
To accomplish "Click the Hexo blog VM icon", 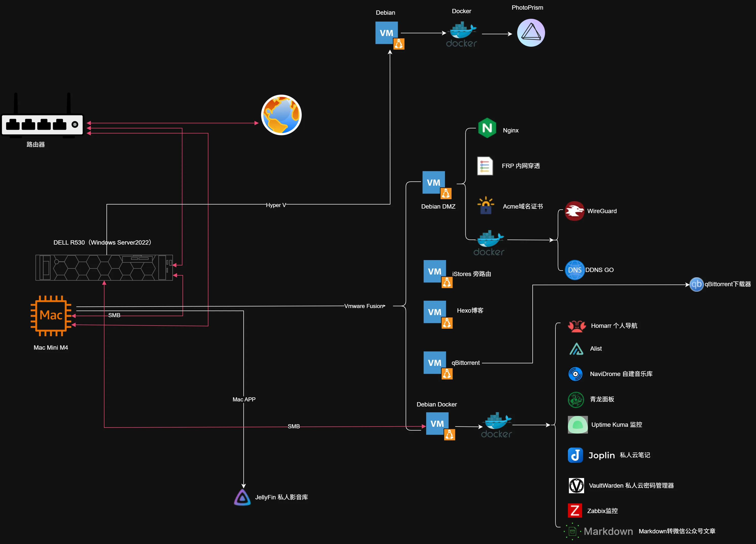I will coord(438,315).
